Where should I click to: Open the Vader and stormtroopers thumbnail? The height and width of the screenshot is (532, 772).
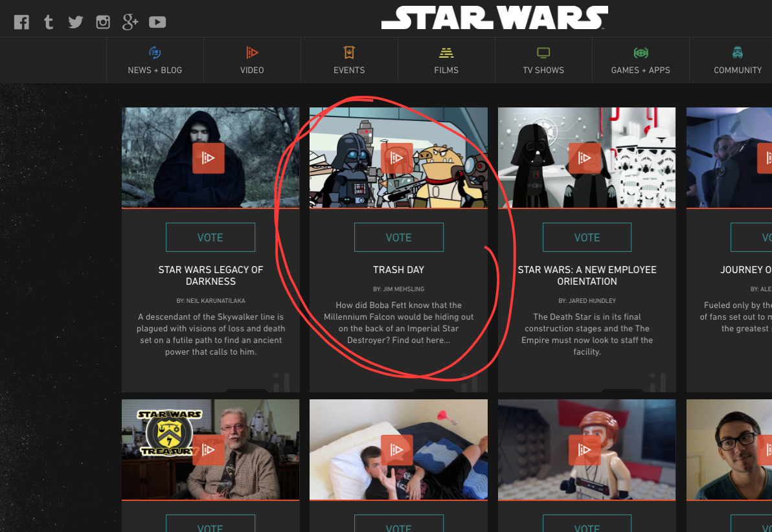coord(587,157)
